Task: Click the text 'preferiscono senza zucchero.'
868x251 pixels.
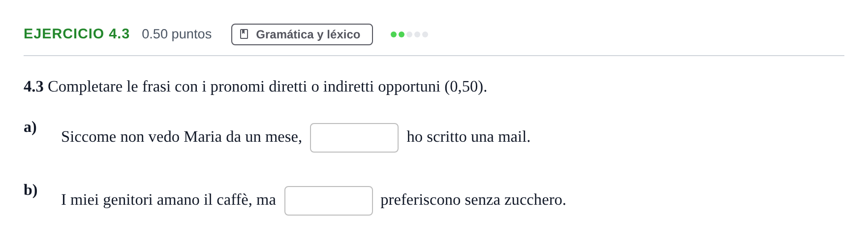Action: [x=473, y=200]
